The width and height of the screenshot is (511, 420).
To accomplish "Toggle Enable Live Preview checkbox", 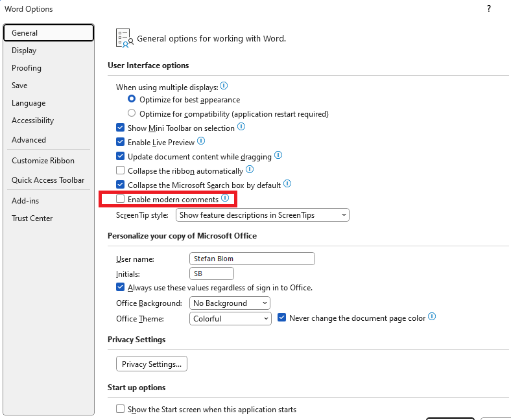I will pos(120,142).
